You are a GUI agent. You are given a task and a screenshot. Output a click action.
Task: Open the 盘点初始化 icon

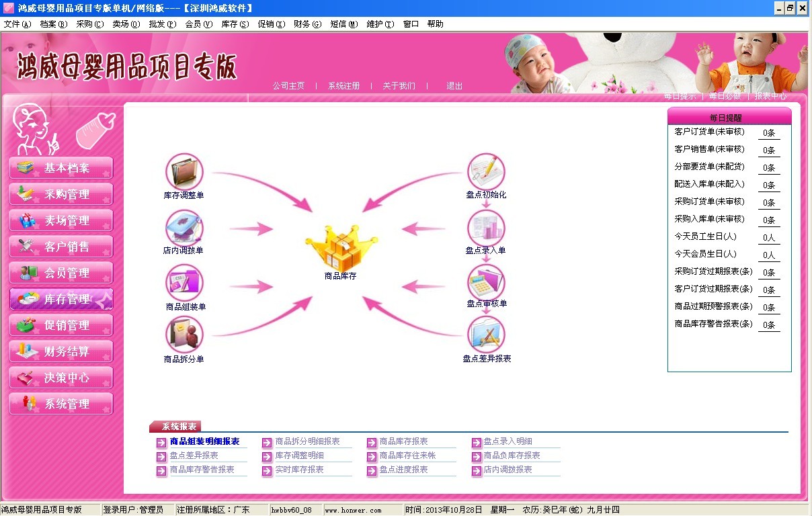(x=485, y=172)
